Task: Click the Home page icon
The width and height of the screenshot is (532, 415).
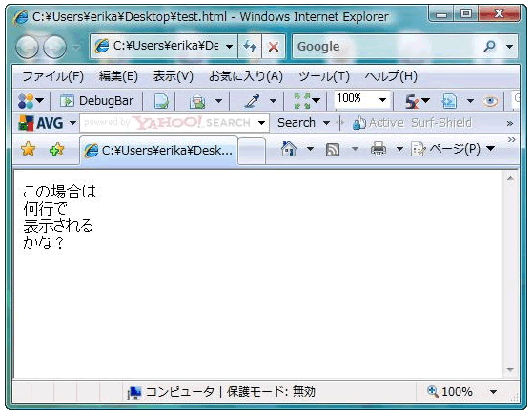Action: click(x=288, y=149)
